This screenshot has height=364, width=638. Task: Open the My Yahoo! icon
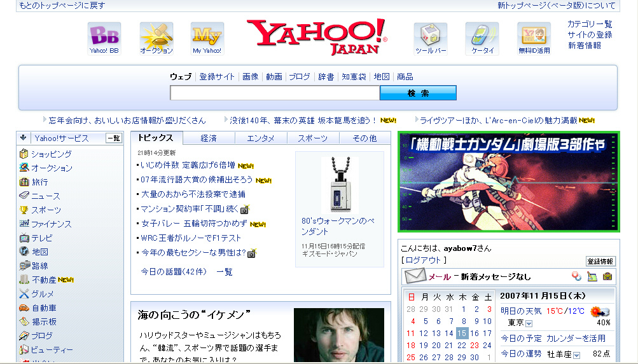click(207, 39)
